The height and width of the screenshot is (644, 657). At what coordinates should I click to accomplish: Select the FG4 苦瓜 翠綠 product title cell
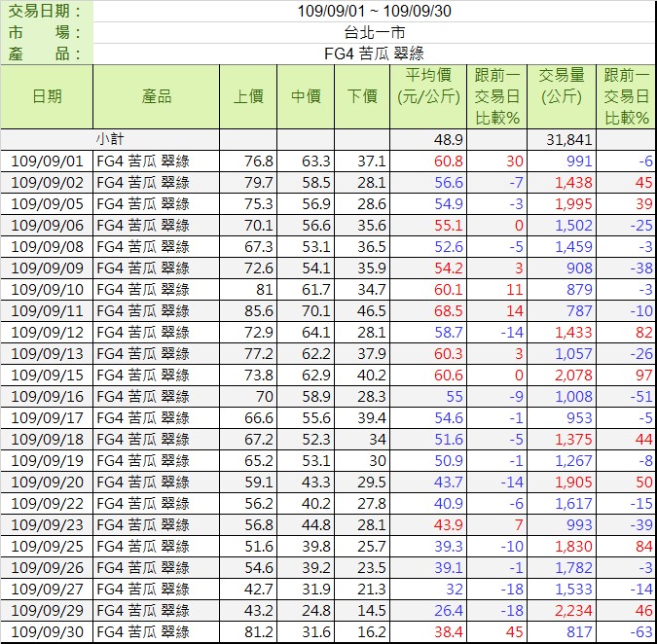click(x=373, y=54)
